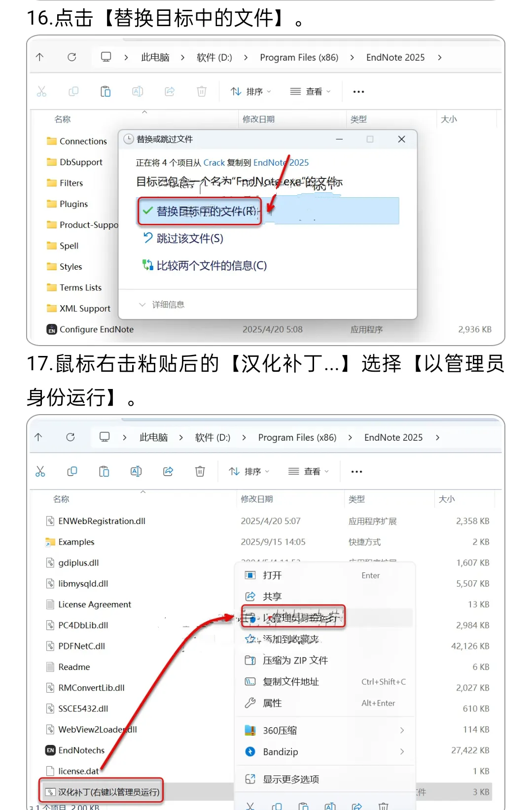Click the Cut scissors icon in step 17 Explorer toolbar
Image resolution: width=532 pixels, height=810 pixels.
40,472
